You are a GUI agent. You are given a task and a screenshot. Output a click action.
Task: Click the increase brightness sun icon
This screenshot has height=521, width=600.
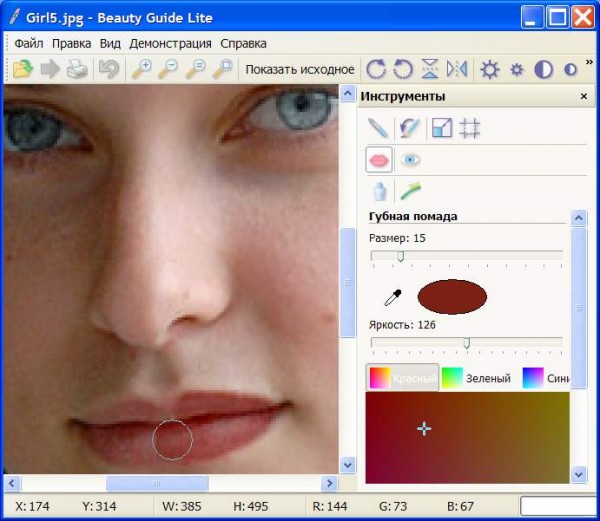(490, 69)
